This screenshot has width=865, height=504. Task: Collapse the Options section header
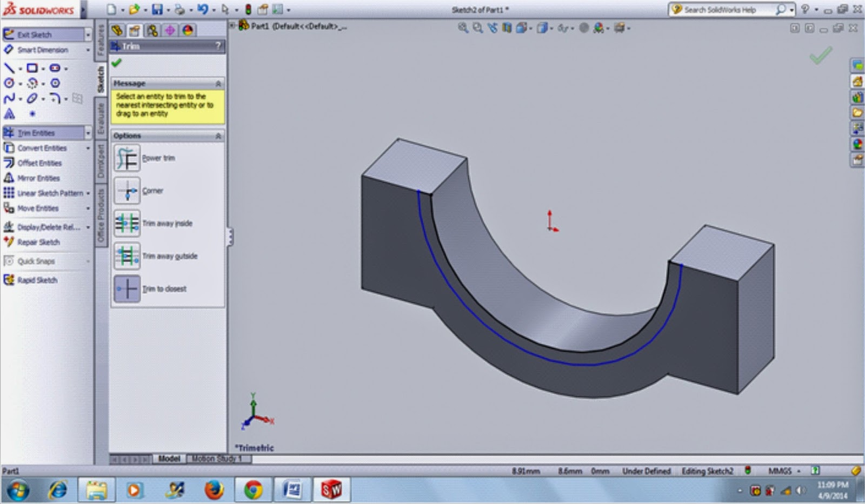(219, 136)
